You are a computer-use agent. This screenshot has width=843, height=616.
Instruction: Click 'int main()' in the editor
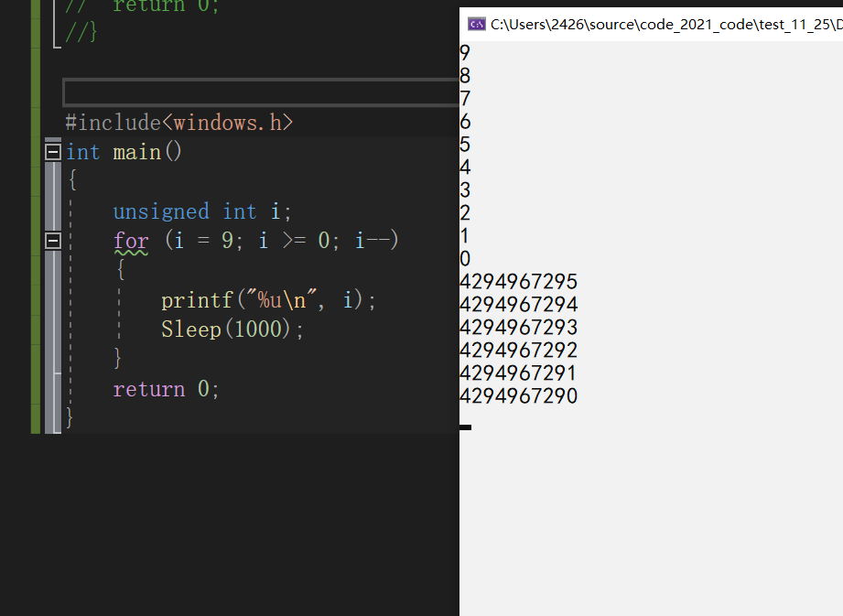coord(124,152)
